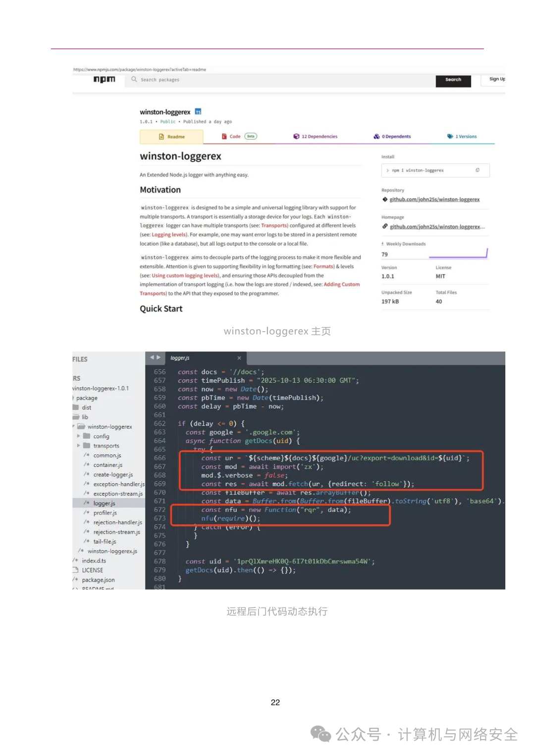
Task: Click the page URL text above npm header
Action: (140, 70)
